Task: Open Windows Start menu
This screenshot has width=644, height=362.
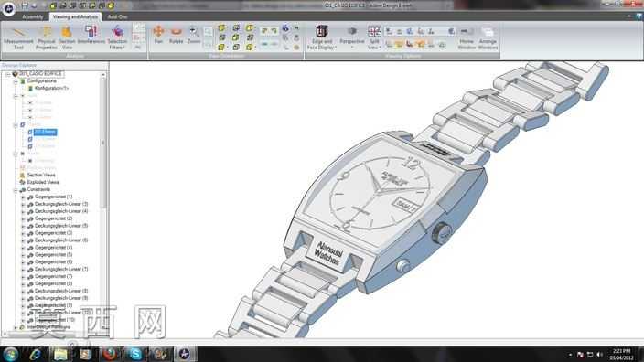Action: 10,354
